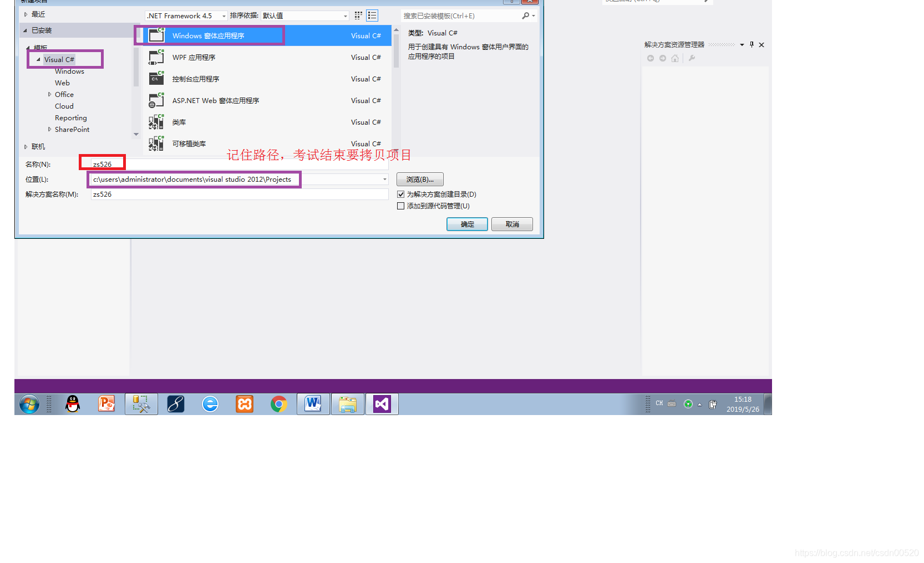Open PowerPoint from the taskbar
This screenshot has height=563, width=924.
pos(106,404)
